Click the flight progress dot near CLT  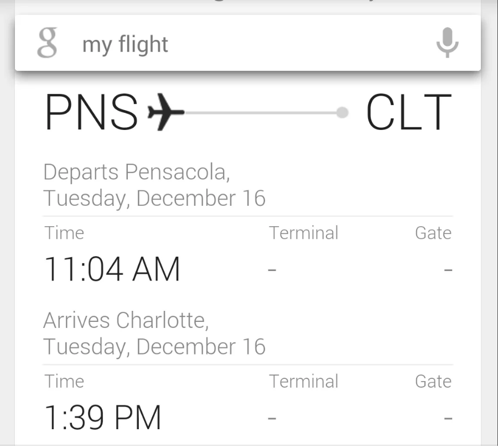click(343, 113)
